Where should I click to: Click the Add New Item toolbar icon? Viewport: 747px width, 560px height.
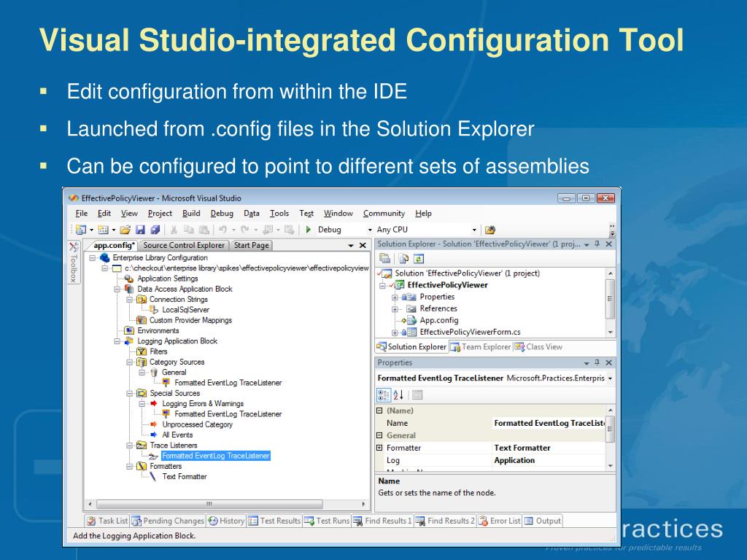[103, 230]
